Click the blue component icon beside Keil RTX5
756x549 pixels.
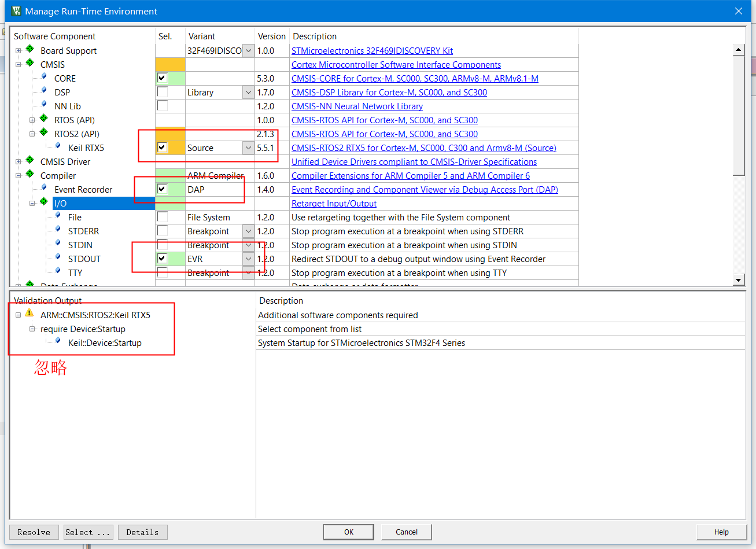coord(58,146)
